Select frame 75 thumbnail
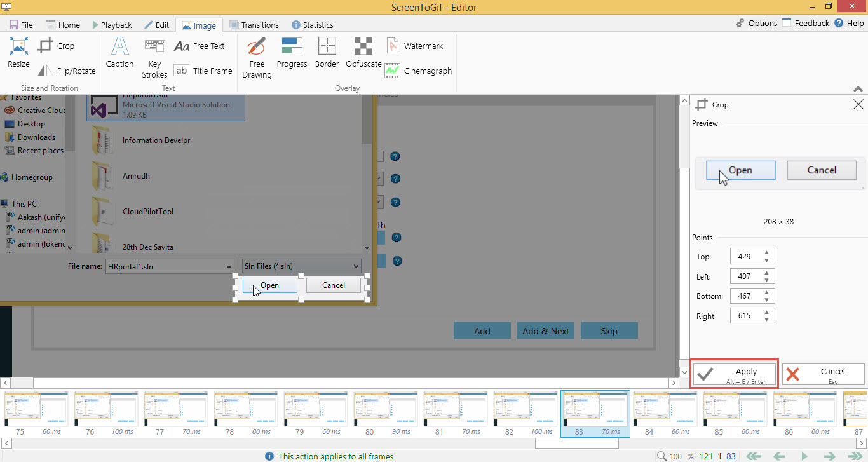Screen dimensions: 868x462 [x=36, y=414]
